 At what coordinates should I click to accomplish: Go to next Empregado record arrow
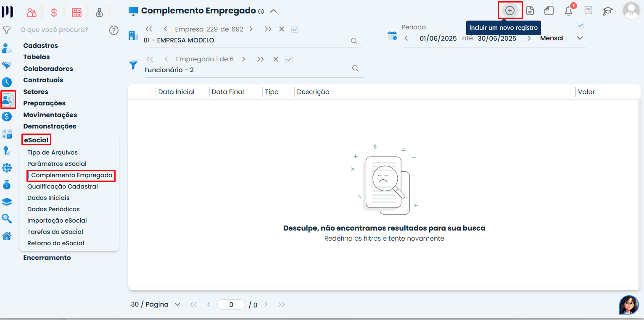tap(243, 59)
